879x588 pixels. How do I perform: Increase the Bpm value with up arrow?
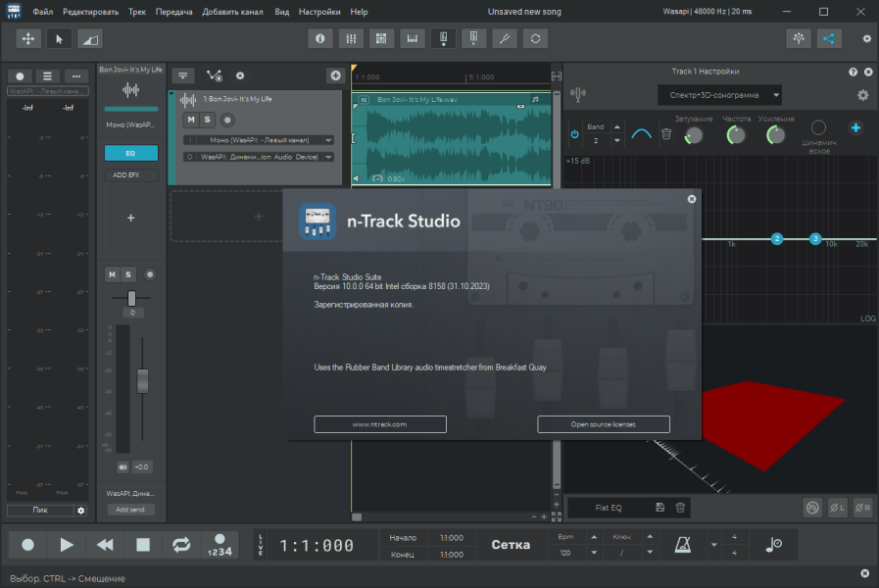click(x=594, y=537)
